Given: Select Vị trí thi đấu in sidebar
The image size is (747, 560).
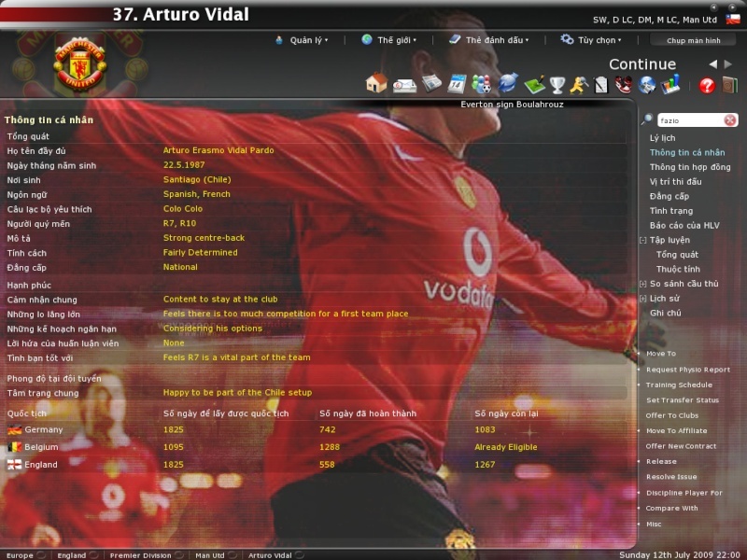Looking at the screenshot, I should (x=675, y=181).
